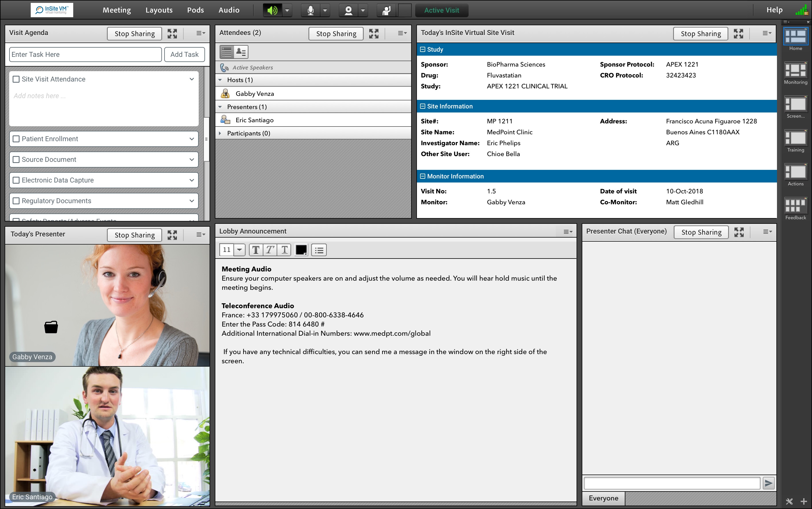This screenshot has width=812, height=509.
Task: Check the Electronic Data Capture task
Action: pos(16,180)
